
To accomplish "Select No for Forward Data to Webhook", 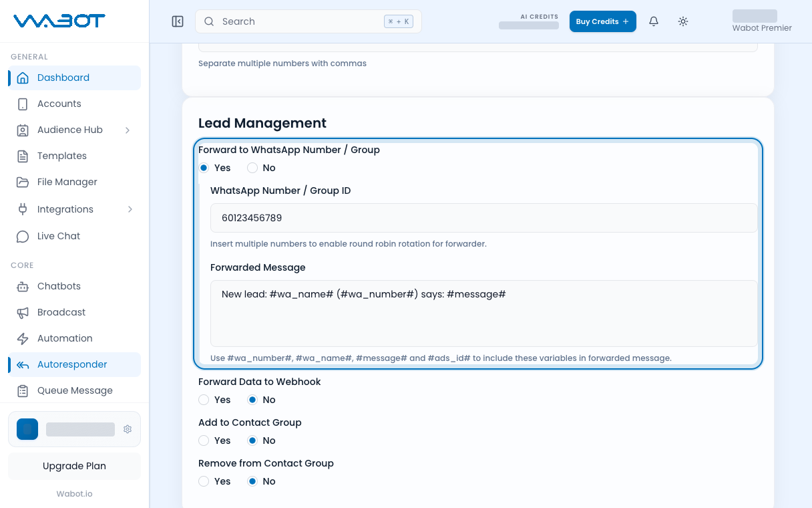I will (x=252, y=400).
